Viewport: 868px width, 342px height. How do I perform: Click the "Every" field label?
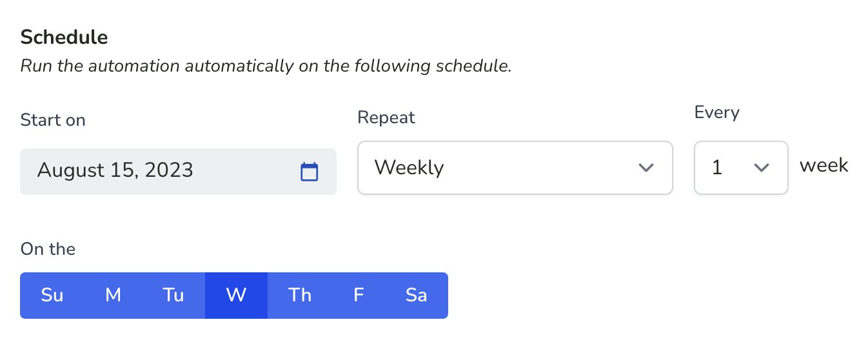(716, 112)
